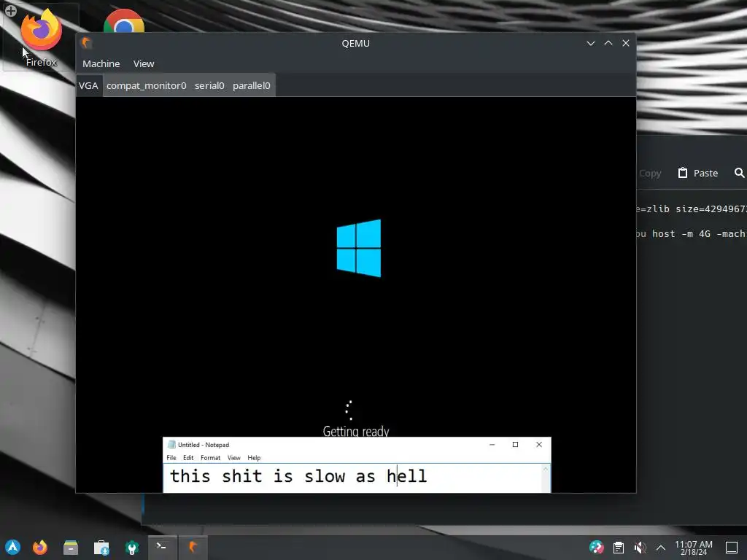Click the muted volume tray icon
Image resolution: width=747 pixels, height=560 pixels.
(640, 548)
